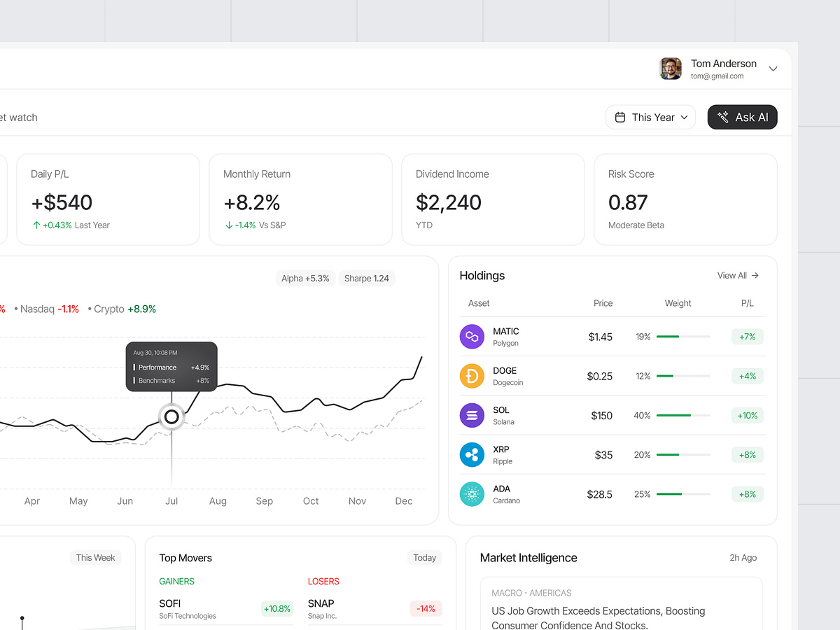Screen dimensions: 840x630
Task: Click the calendar icon in date filter
Action: 620,118
